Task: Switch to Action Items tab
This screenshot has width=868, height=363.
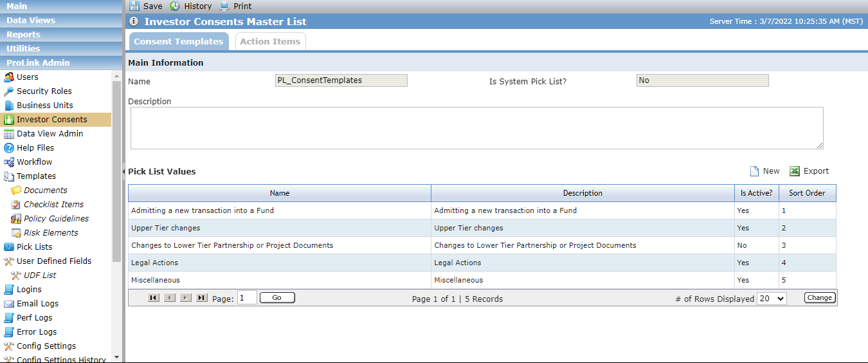Action: (x=270, y=41)
